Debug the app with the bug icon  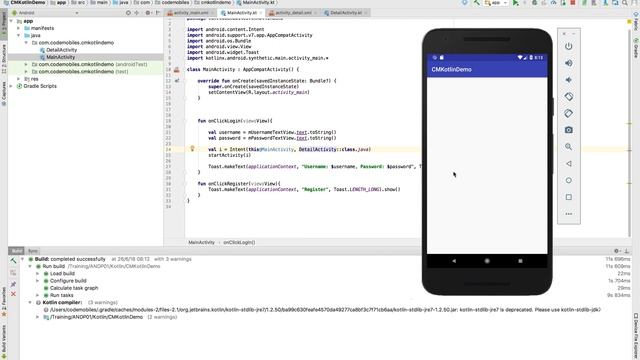click(534, 3)
